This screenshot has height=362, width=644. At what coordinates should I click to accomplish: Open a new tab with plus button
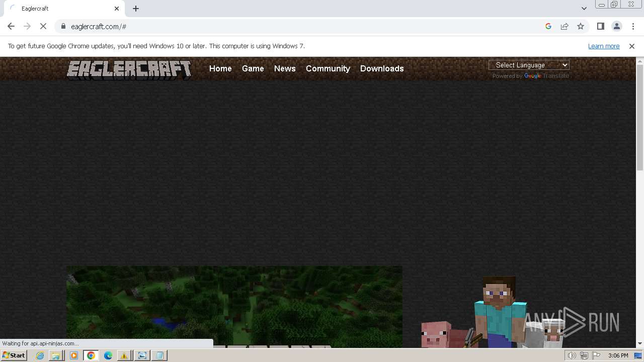click(x=136, y=9)
